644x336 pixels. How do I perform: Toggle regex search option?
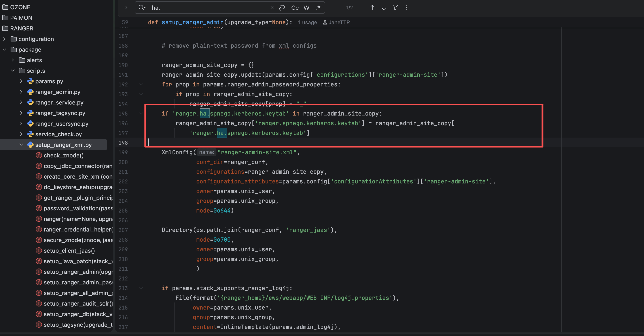[x=318, y=7]
